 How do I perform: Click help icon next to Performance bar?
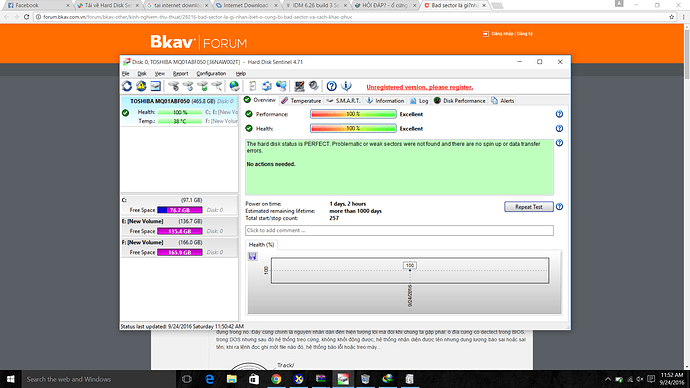click(559, 114)
